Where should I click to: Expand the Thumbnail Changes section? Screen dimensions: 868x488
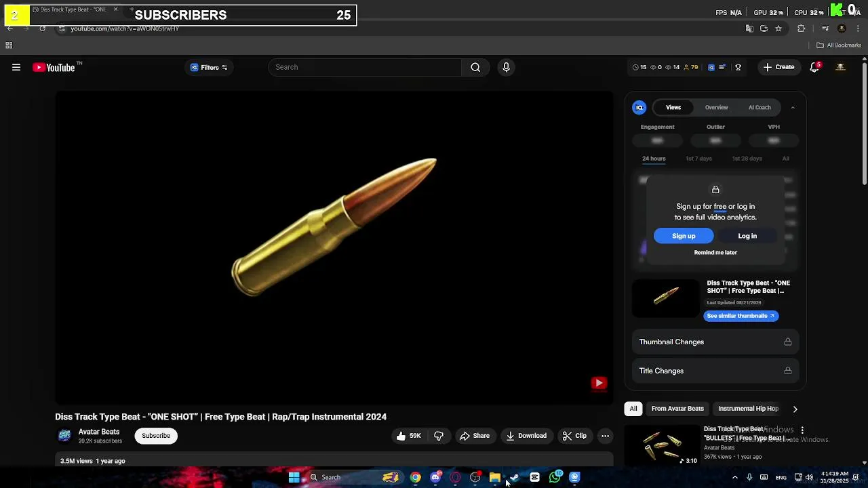tap(715, 342)
